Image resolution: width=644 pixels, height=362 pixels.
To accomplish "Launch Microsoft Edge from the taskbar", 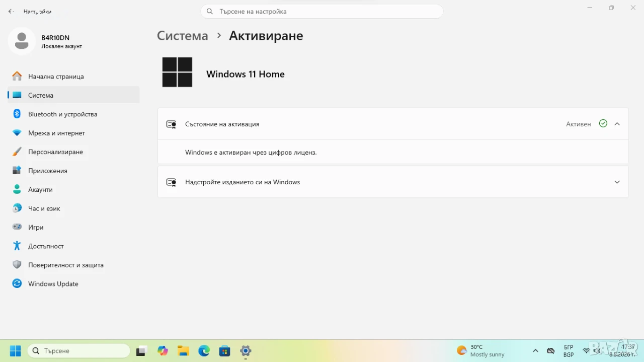I will (x=204, y=351).
